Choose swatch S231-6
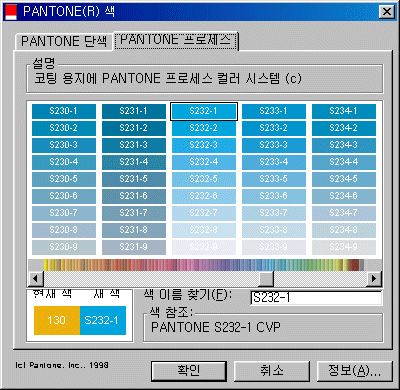Image resolution: width=400 pixels, height=390 pixels. click(134, 196)
